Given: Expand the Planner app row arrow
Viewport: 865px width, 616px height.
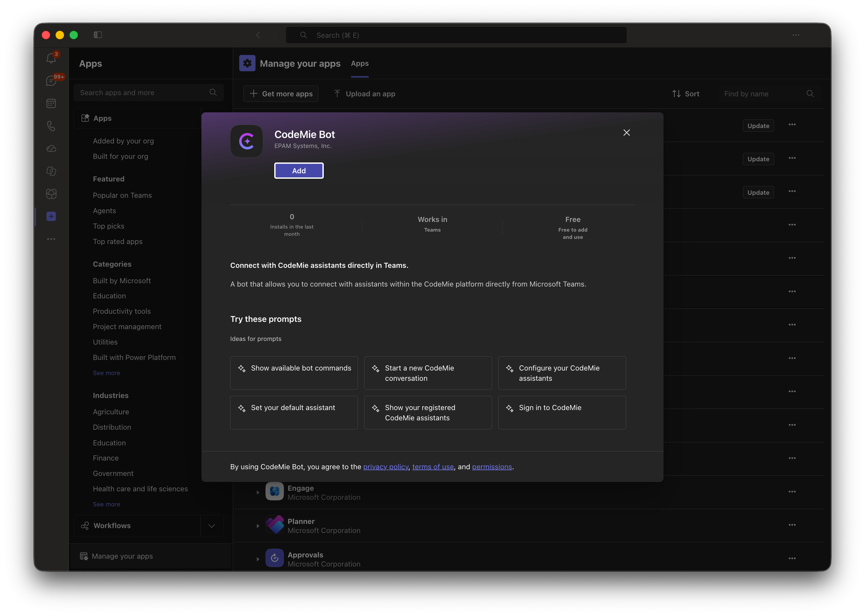Looking at the screenshot, I should click(258, 526).
